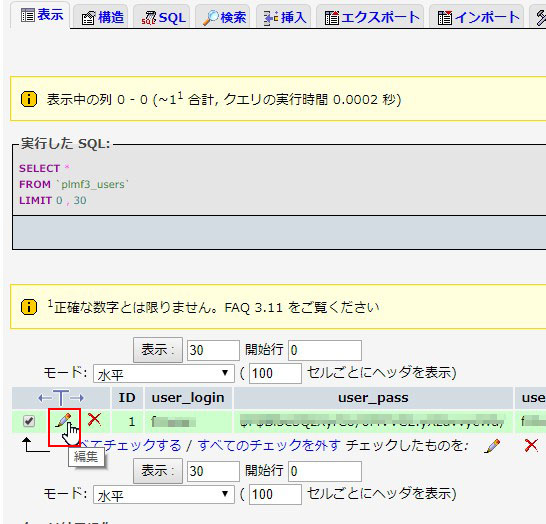Open the lower モード dropdown showing 水平
This screenshot has height=524, width=546.
pyautogui.click(x=164, y=495)
